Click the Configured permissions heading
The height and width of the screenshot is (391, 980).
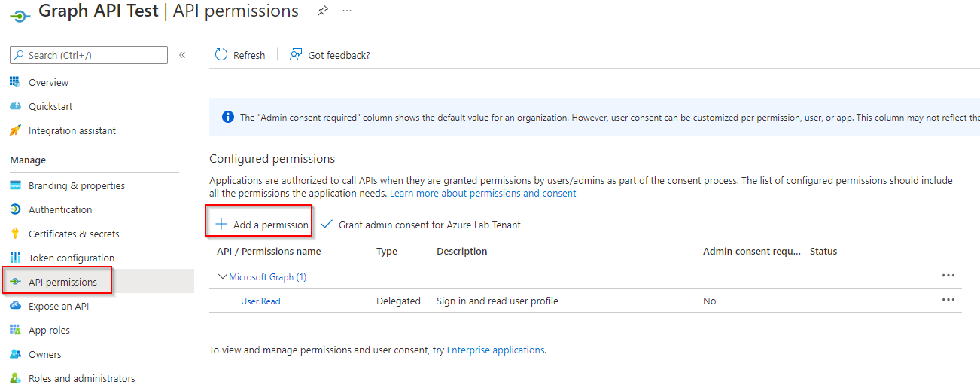(x=272, y=159)
